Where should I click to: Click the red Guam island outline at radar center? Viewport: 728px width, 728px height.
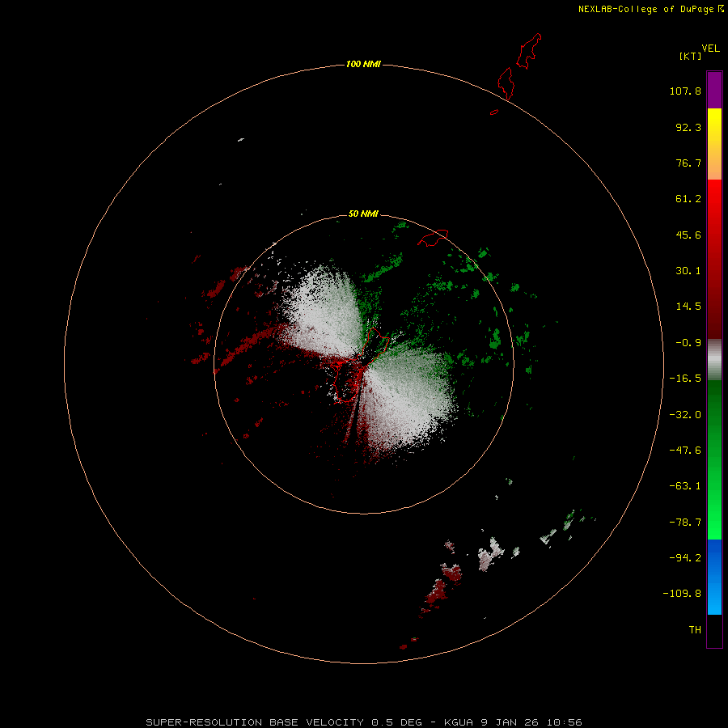pos(362,365)
